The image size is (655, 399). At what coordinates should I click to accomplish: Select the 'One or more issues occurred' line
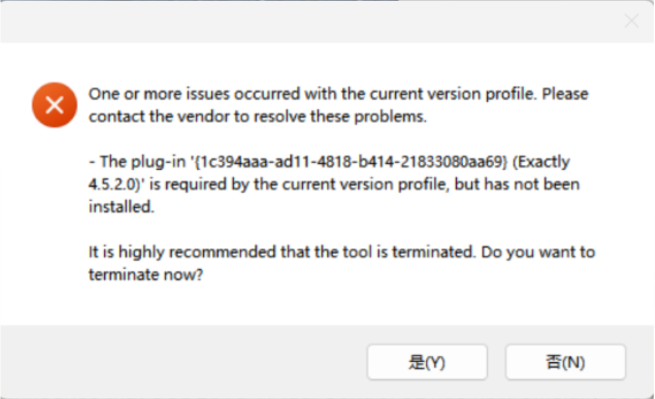338,94
